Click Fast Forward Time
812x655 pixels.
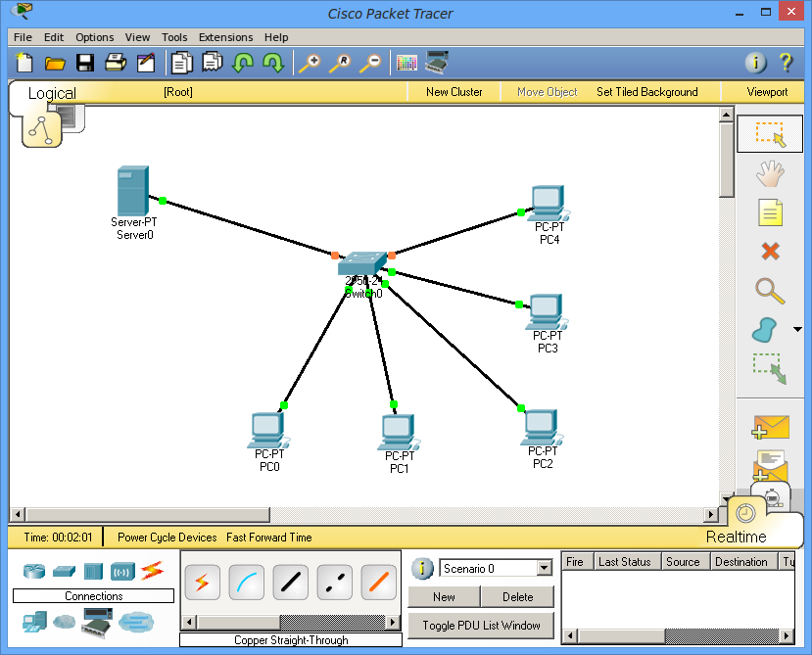click(269, 538)
